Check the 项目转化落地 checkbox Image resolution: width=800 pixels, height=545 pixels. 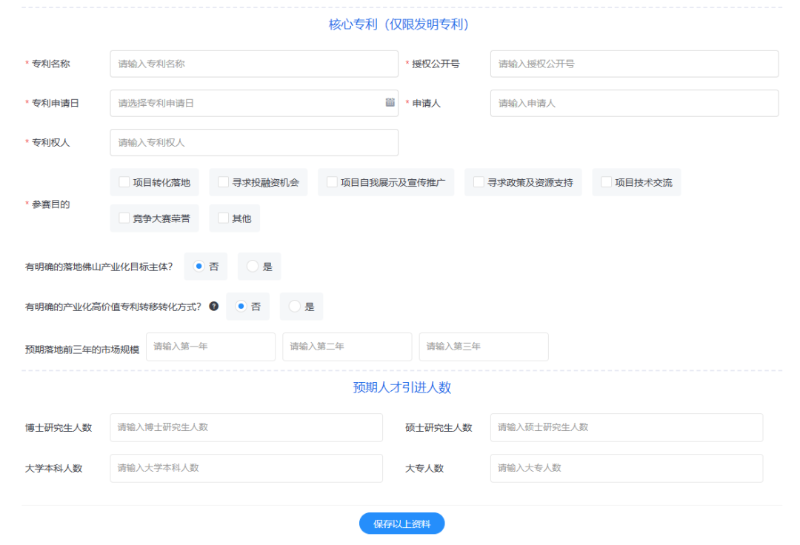pyautogui.click(x=124, y=183)
